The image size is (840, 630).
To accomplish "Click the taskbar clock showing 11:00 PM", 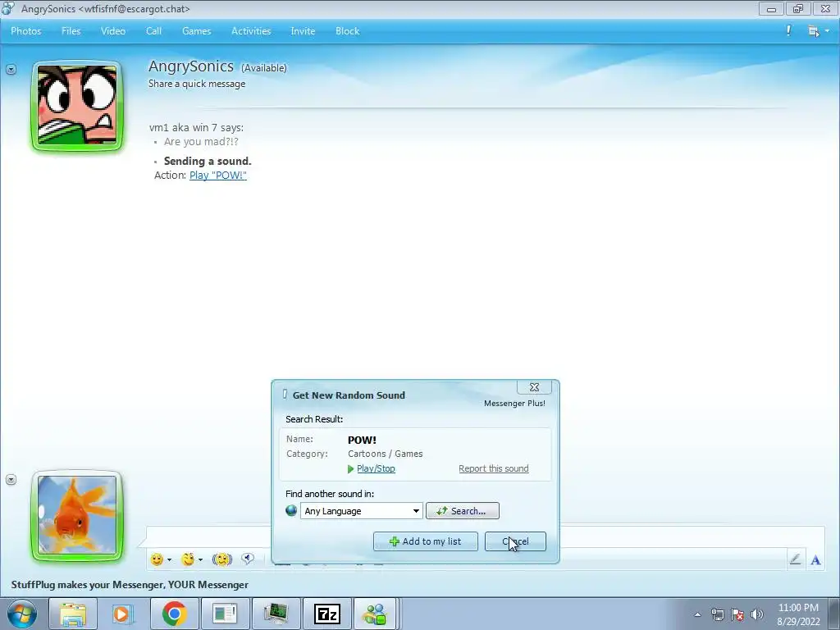I will point(798,614).
